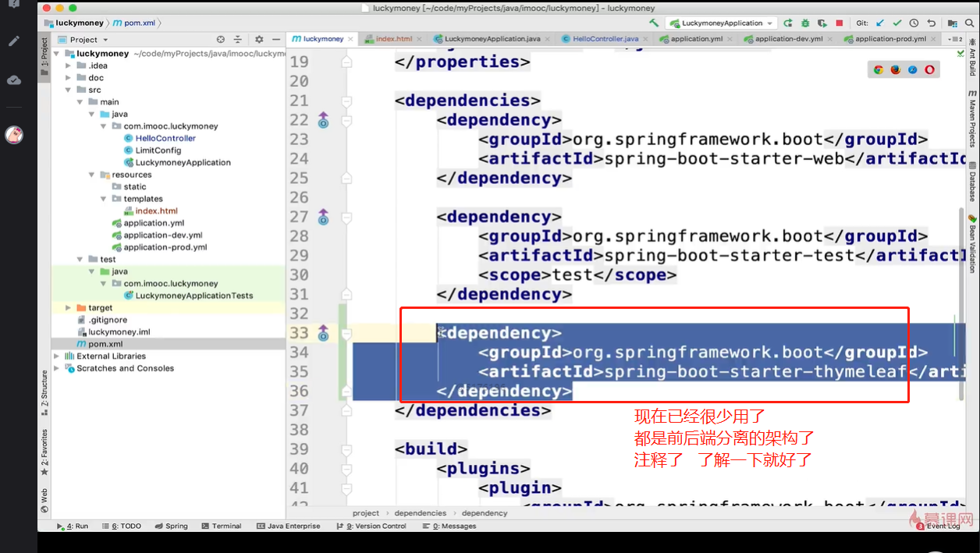Click the Git Update Project arrow icon
Screen dimensions: 980x553
click(x=880, y=23)
